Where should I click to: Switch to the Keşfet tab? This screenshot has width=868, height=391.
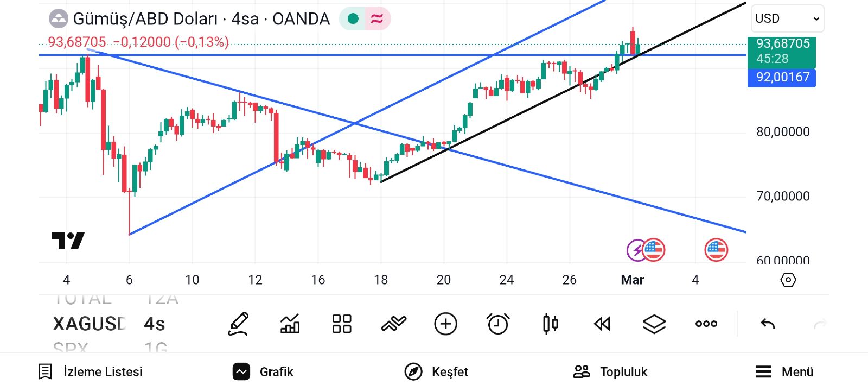(437, 372)
